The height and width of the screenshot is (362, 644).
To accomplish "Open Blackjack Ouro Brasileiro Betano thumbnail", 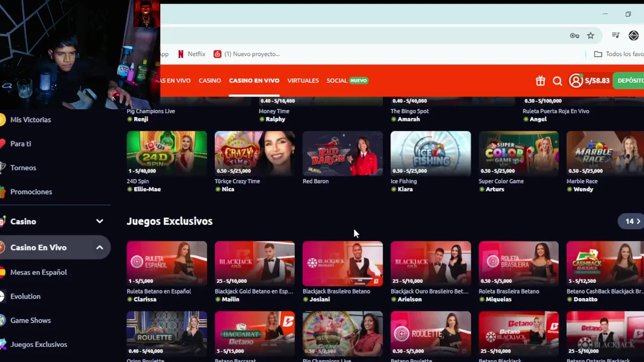I will (431, 263).
